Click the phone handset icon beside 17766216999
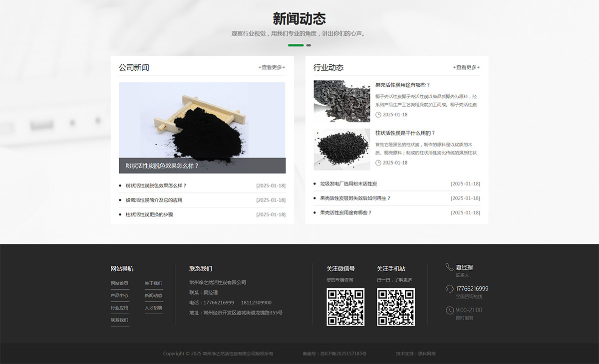599x364 pixels. (448, 289)
